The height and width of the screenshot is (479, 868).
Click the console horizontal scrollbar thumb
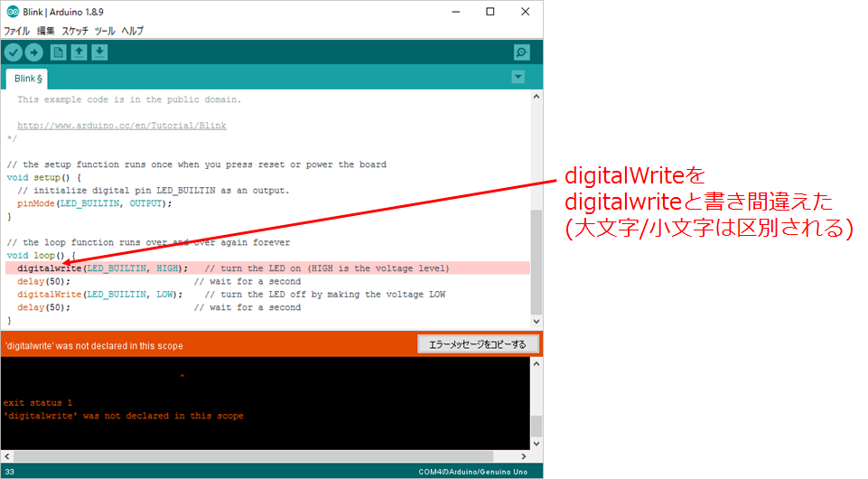tap(254, 456)
